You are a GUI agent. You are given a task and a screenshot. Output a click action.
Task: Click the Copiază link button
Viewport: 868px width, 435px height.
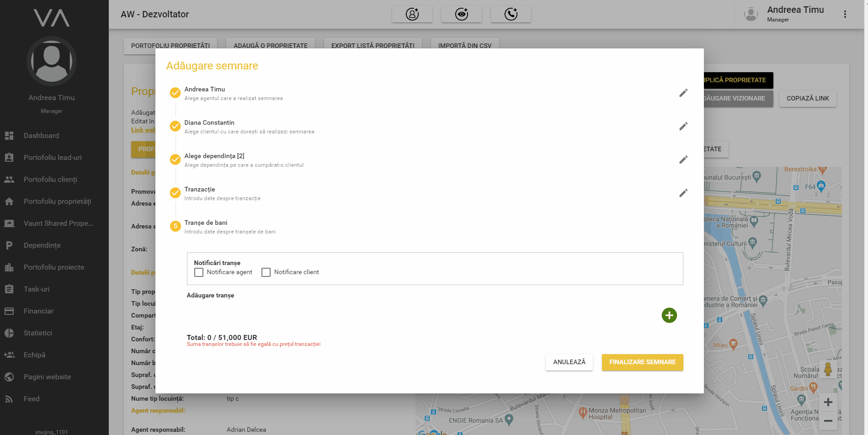click(808, 99)
